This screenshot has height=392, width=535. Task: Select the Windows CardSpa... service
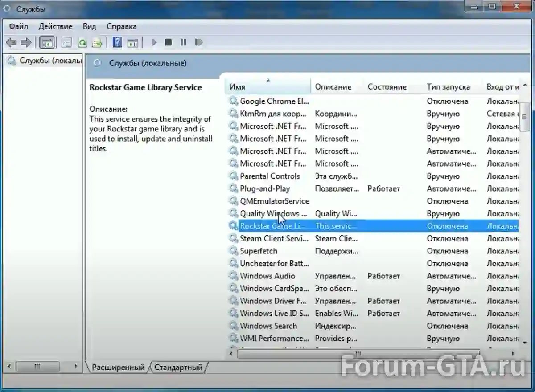273,288
